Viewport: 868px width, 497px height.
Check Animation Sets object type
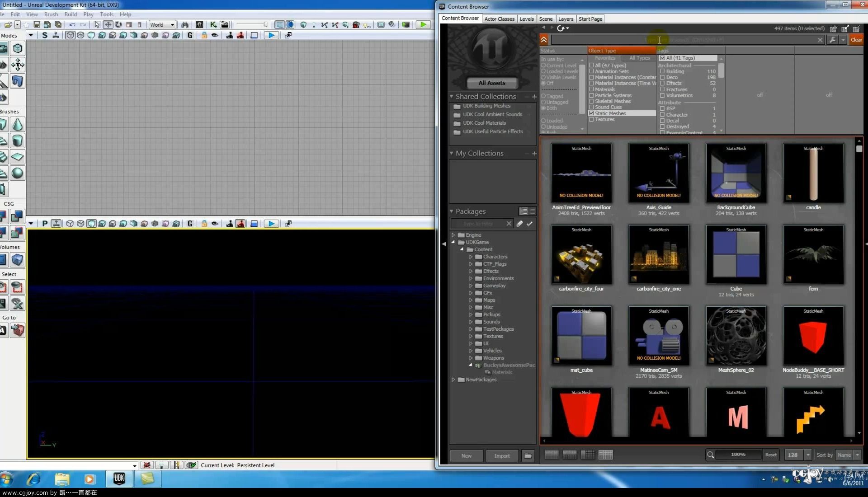pos(591,71)
